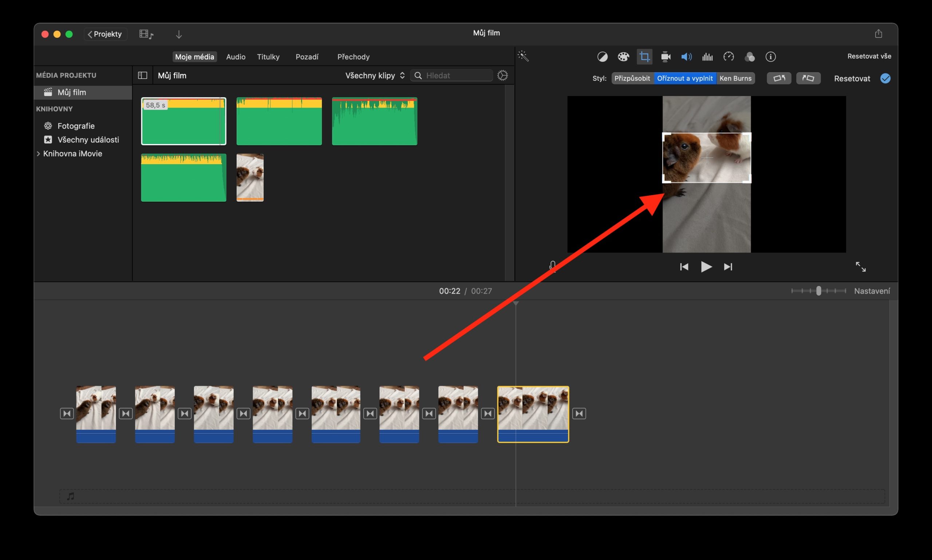932x560 pixels.
Task: Open Color balance adjustments
Action: (603, 57)
